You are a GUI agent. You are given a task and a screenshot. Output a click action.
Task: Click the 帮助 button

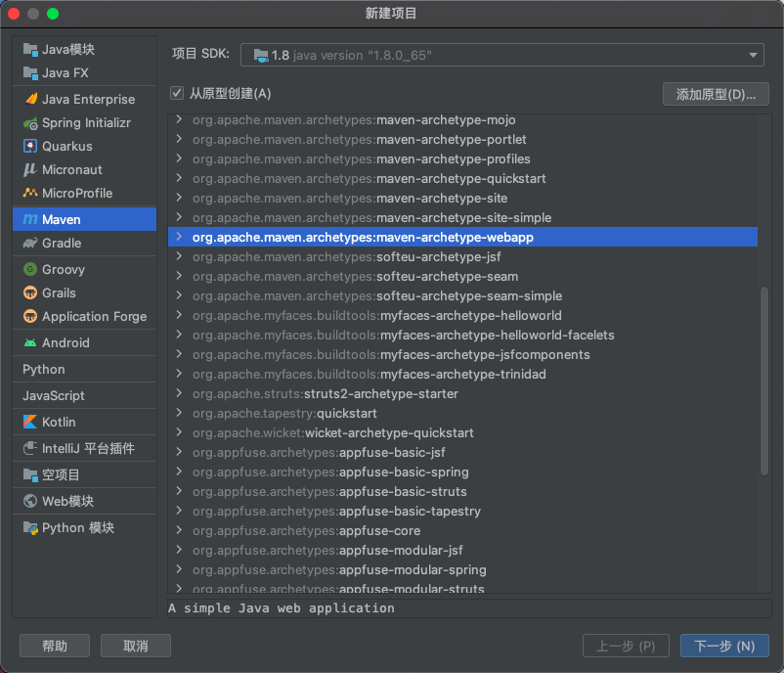coord(55,646)
